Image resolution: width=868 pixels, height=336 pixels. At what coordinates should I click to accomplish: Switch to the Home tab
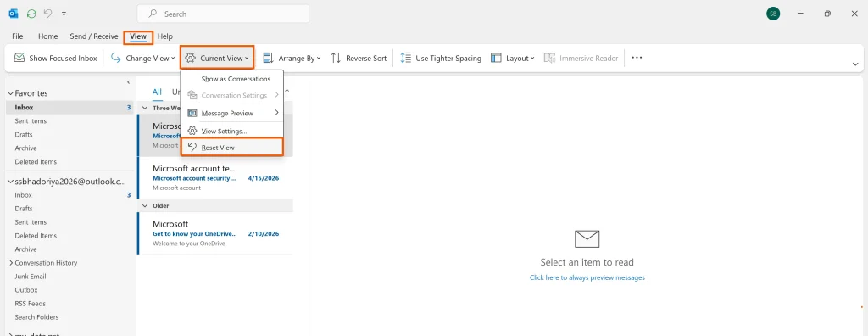48,36
